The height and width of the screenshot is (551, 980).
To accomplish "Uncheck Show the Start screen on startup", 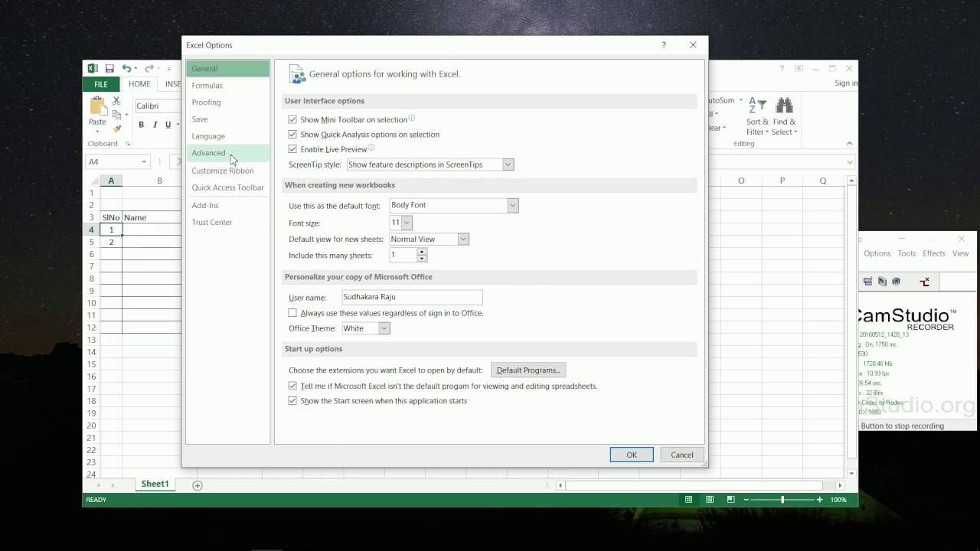I will (292, 401).
